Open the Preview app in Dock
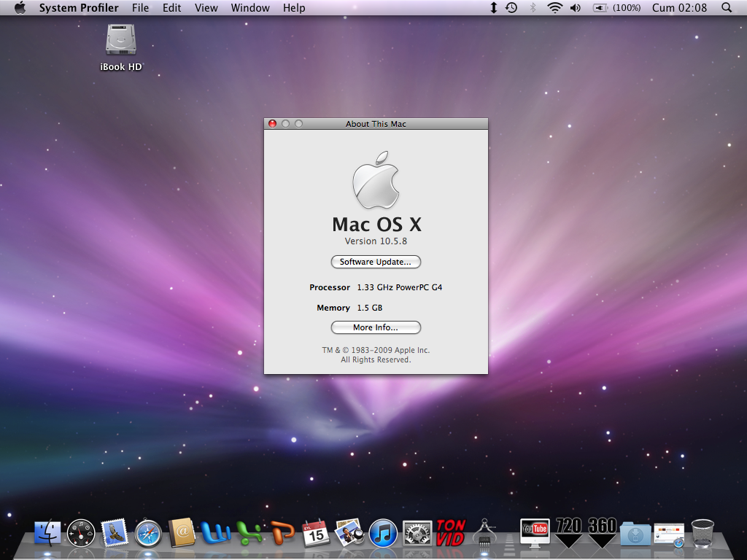Screen dimensions: 747x560 (349, 532)
